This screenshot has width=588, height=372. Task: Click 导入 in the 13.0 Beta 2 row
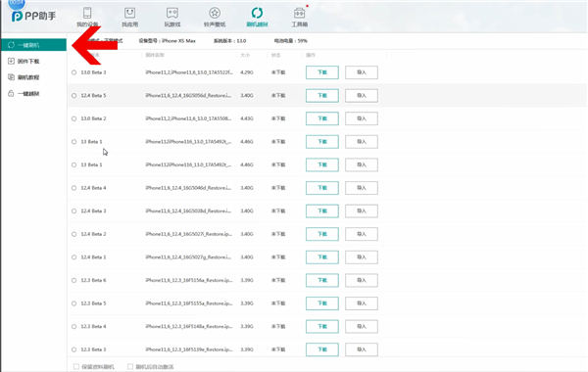(362, 118)
